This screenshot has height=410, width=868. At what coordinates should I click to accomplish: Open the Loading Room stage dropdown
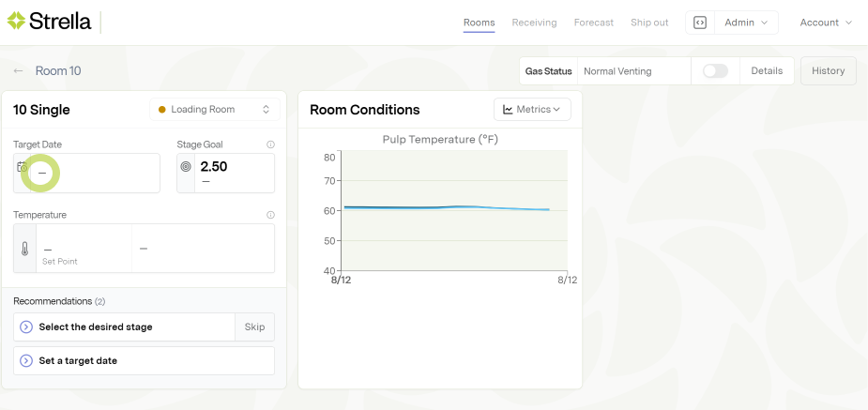(215, 110)
